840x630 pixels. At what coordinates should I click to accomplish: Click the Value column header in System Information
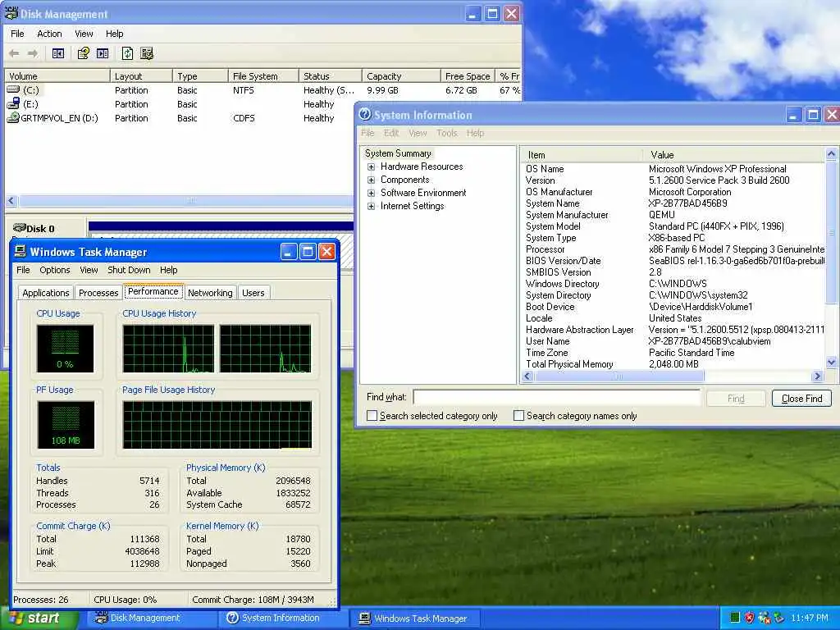pos(734,155)
